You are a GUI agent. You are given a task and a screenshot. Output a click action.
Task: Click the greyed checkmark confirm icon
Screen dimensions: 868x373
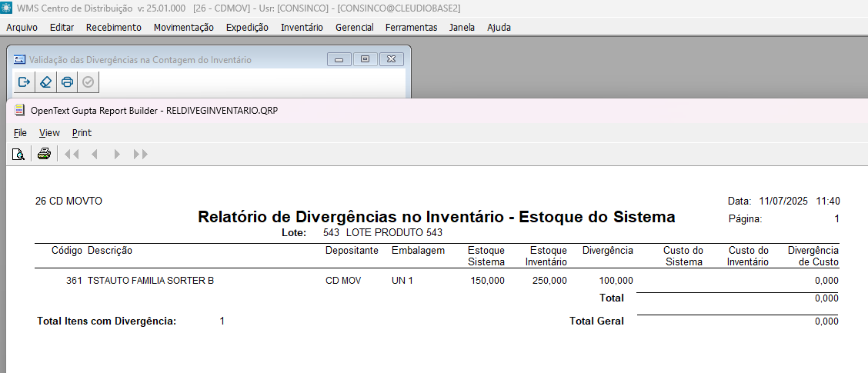pyautogui.click(x=88, y=82)
